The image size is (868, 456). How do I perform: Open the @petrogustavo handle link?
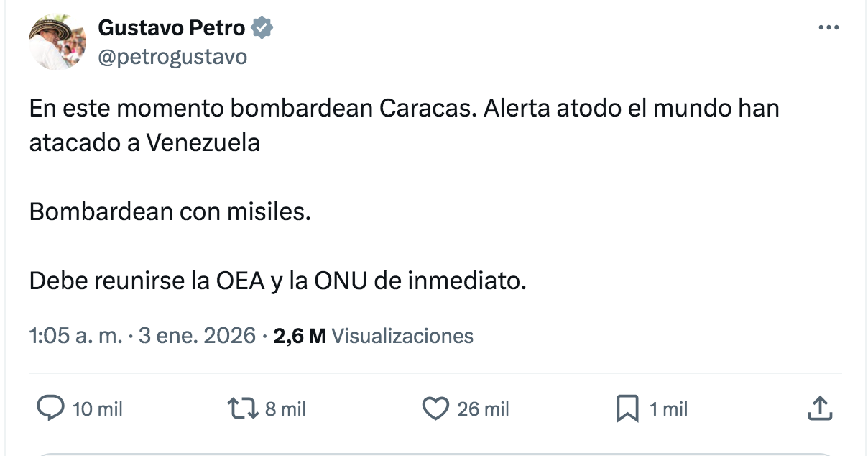(x=172, y=56)
